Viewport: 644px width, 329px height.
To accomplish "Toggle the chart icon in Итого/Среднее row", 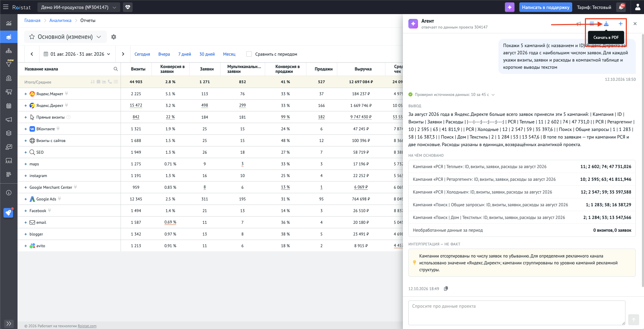I will point(104,82).
